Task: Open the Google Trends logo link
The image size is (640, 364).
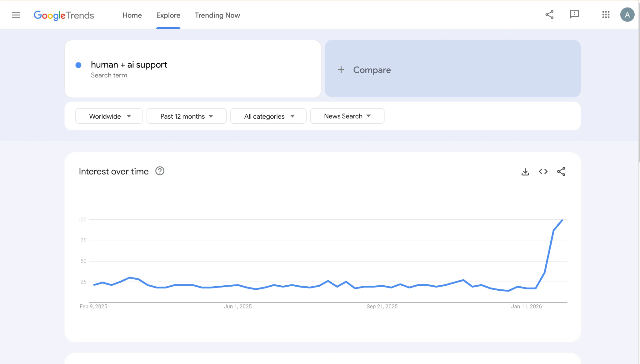Action: 64,15
